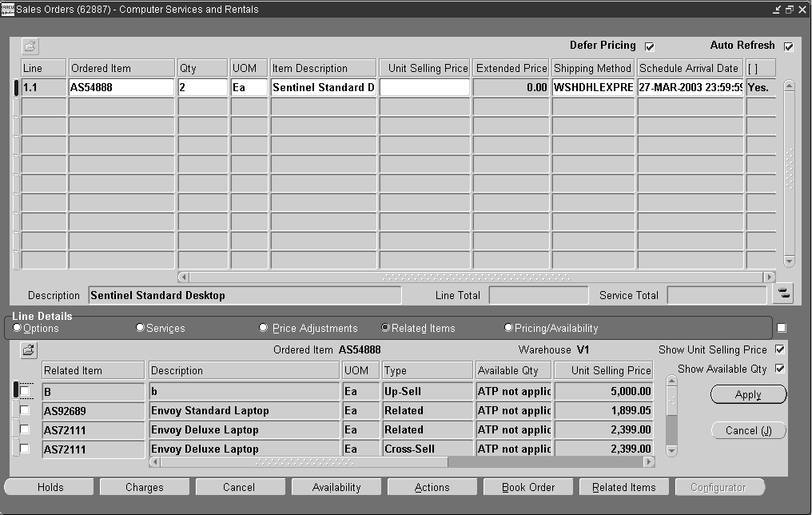Toggle the checkbox at right of Line Details bar
The image size is (812, 515).
click(782, 328)
